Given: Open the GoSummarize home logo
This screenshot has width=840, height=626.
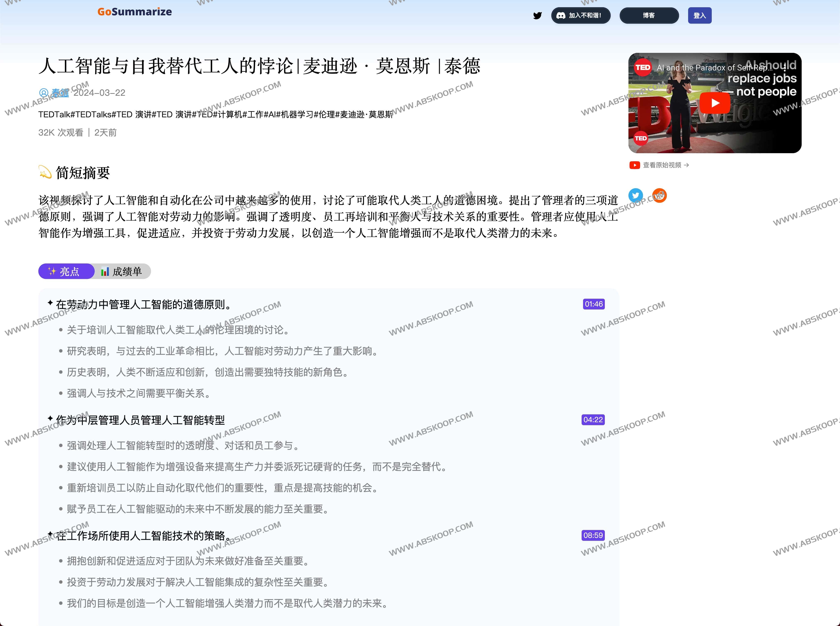Looking at the screenshot, I should point(134,12).
